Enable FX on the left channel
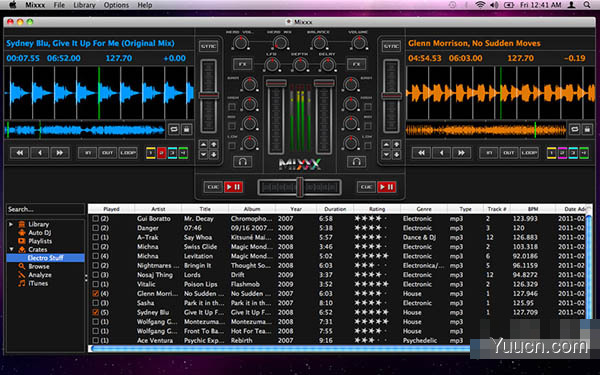The image size is (600, 375). pos(243,64)
